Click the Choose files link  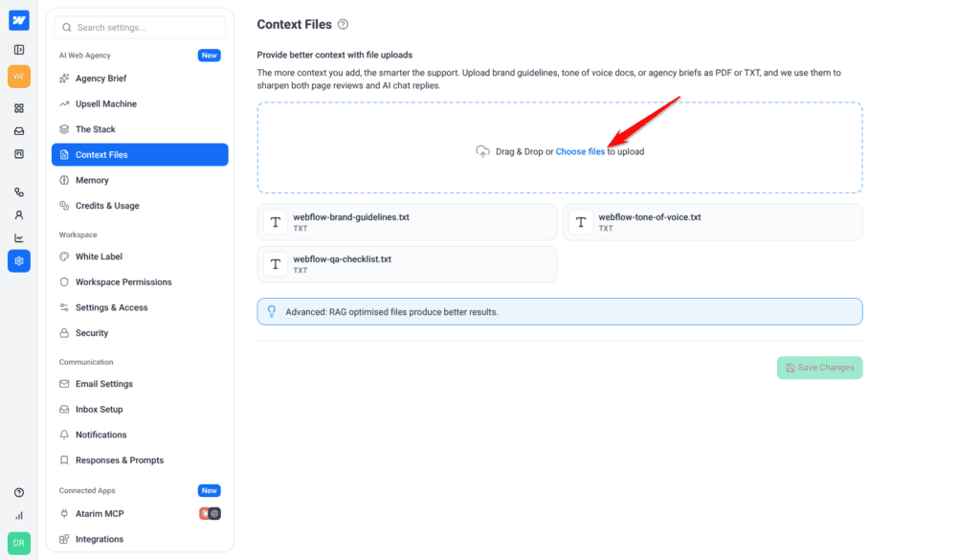tap(580, 152)
